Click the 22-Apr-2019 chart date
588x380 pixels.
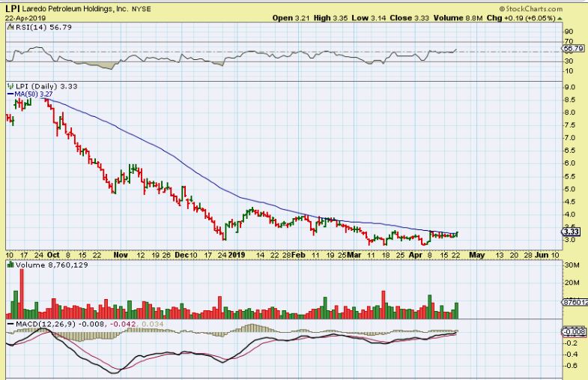(25, 18)
